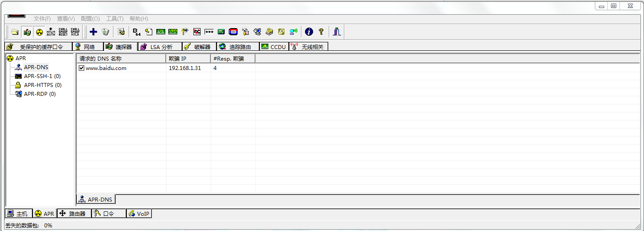Switch to the 网络 tab
Screen dimensions: 644x231
click(x=88, y=46)
